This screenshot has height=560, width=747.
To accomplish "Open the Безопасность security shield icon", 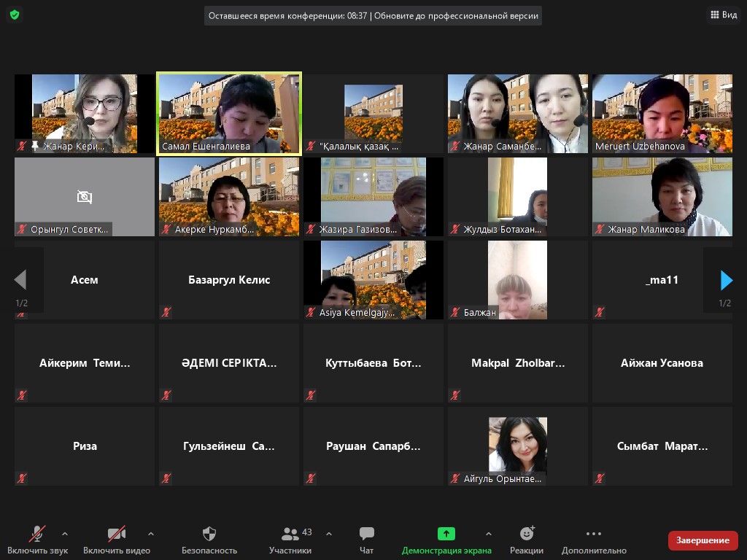I will click(209, 534).
